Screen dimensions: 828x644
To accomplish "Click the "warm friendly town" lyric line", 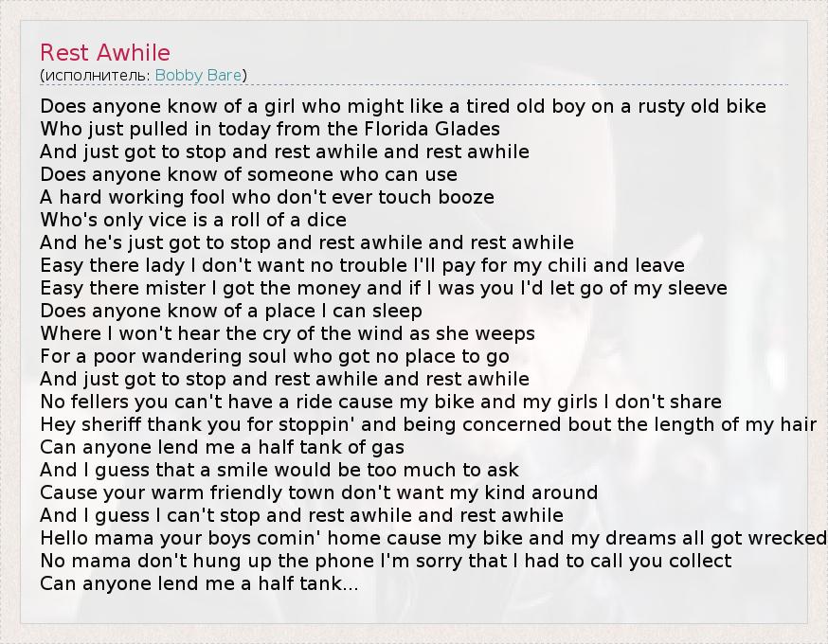I will click(318, 492).
